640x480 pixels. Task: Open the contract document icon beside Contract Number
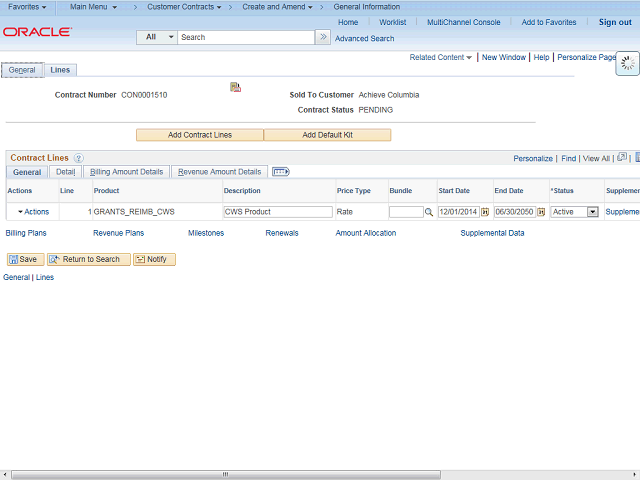[x=236, y=87]
